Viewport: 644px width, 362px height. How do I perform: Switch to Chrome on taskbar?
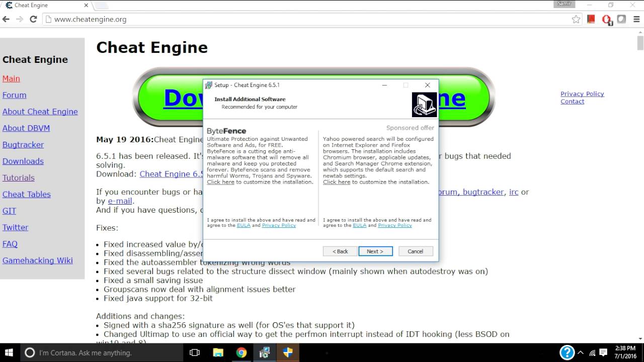click(241, 352)
